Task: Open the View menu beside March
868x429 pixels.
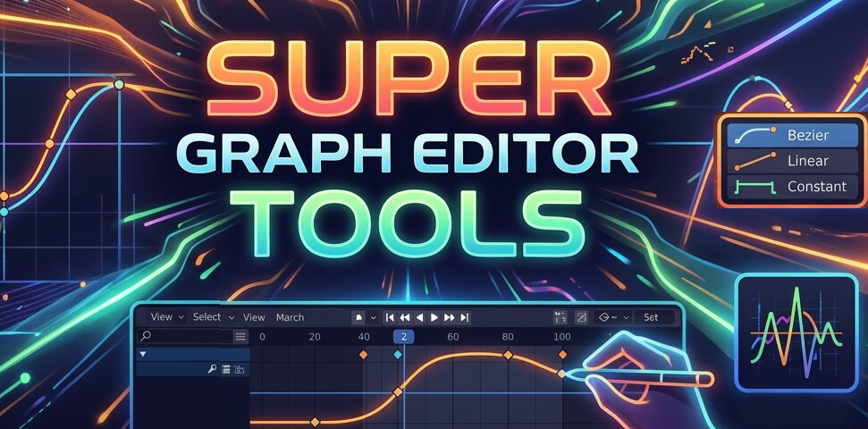Action: click(x=254, y=318)
